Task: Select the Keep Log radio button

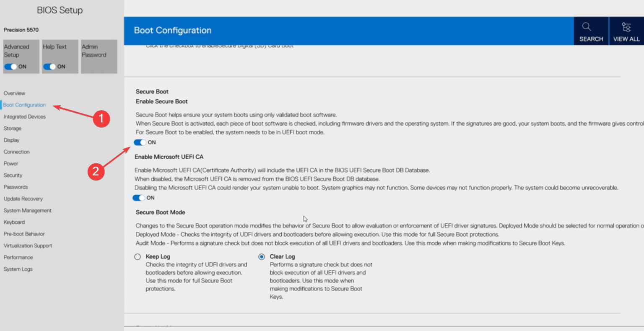Action: pos(137,256)
